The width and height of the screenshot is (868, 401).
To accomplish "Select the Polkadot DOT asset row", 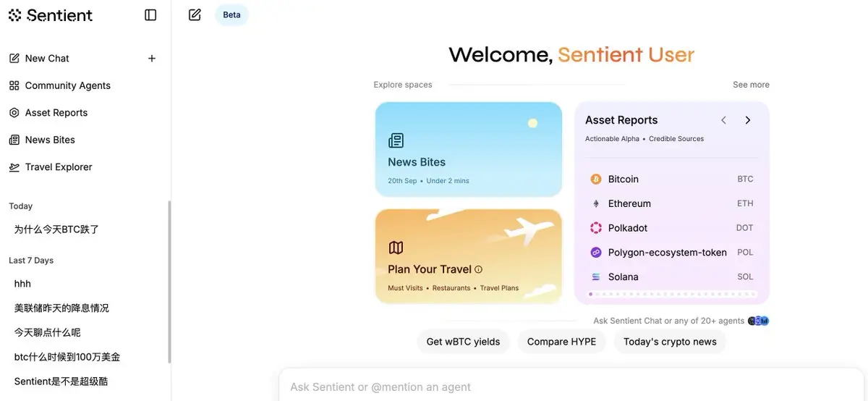I will (x=672, y=228).
